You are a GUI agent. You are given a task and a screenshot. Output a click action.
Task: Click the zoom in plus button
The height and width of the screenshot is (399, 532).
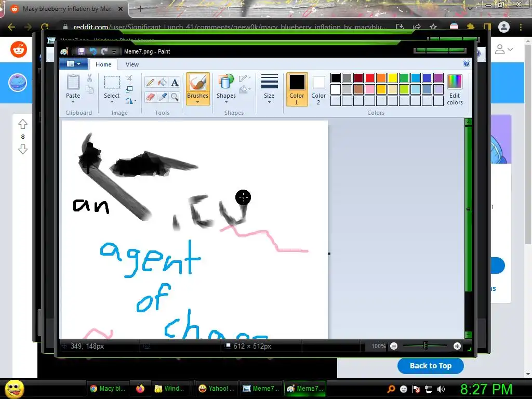click(x=457, y=346)
